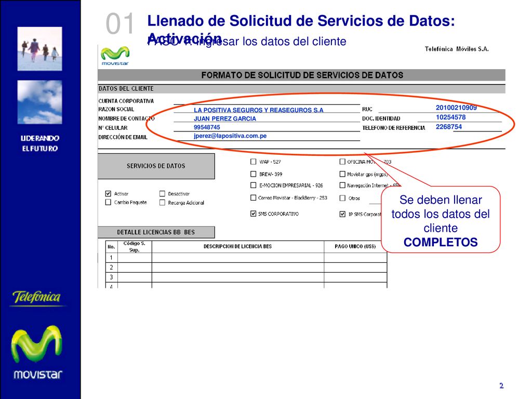Click the JUAN PEREZ GARCIA contact field
532x399 pixels.
pyautogui.click(x=224, y=118)
